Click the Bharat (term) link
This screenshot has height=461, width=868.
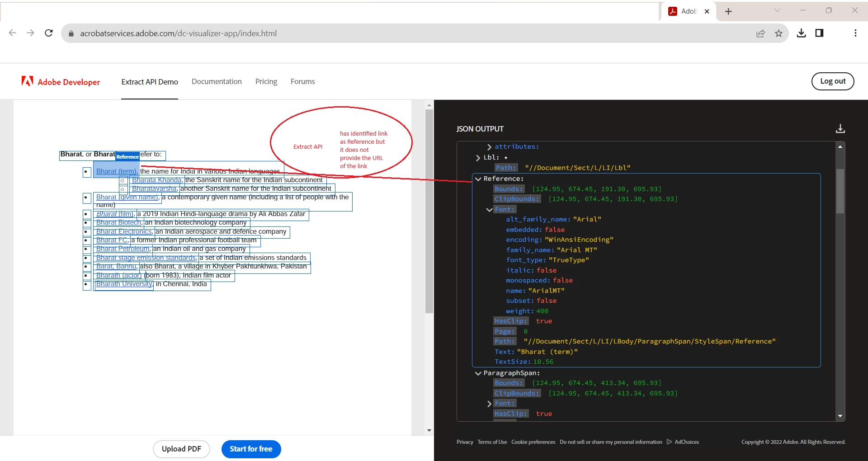116,171
